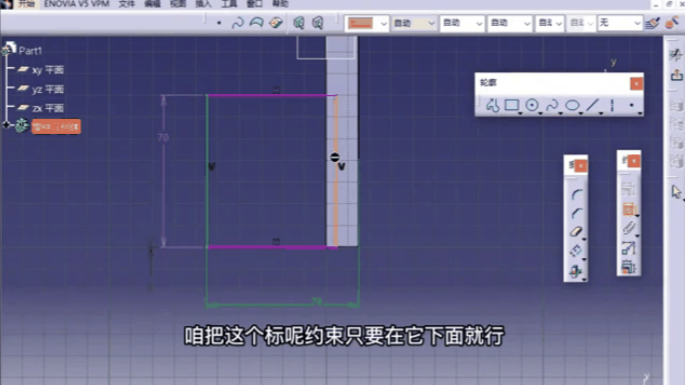Open the narrow fourth 自动 dropdown
This screenshot has height=385, width=685.
tap(550, 23)
